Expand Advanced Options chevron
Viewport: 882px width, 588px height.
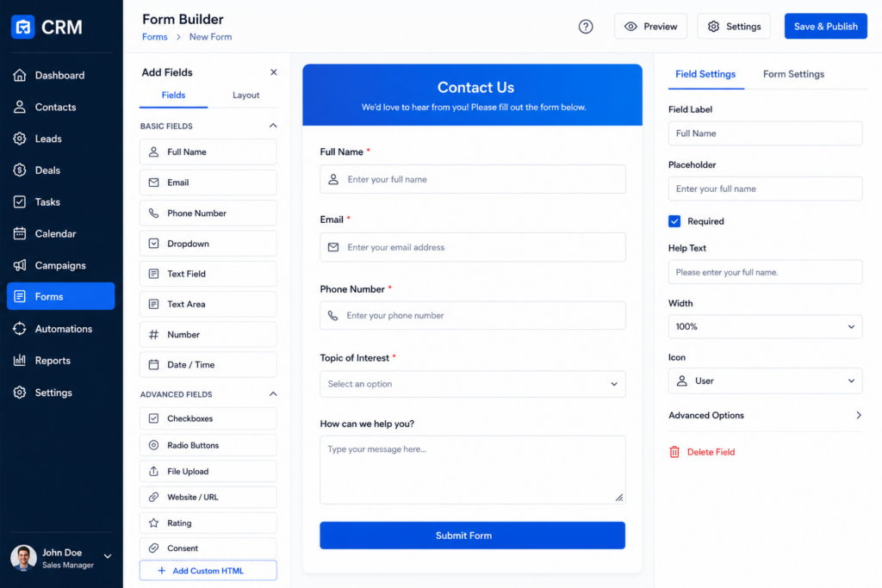pos(859,416)
